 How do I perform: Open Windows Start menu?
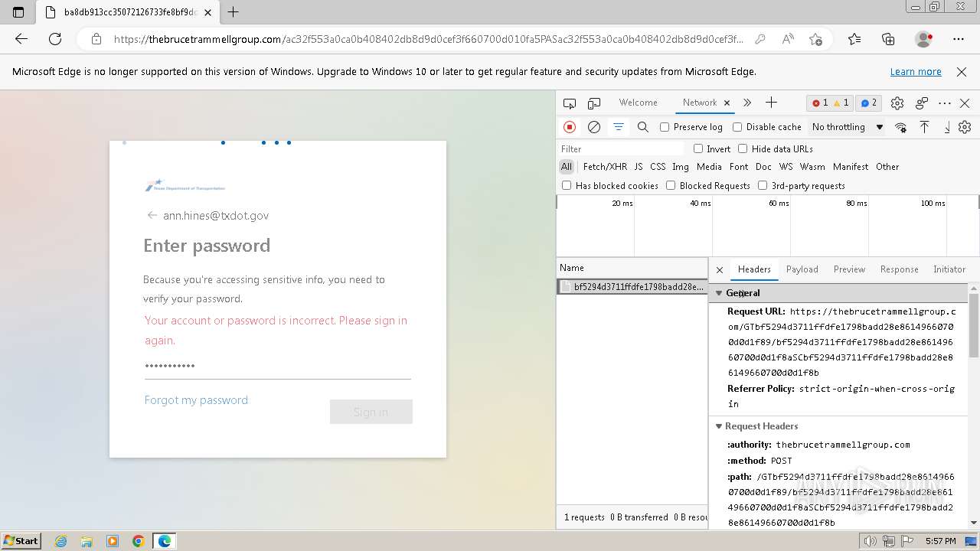pyautogui.click(x=21, y=541)
